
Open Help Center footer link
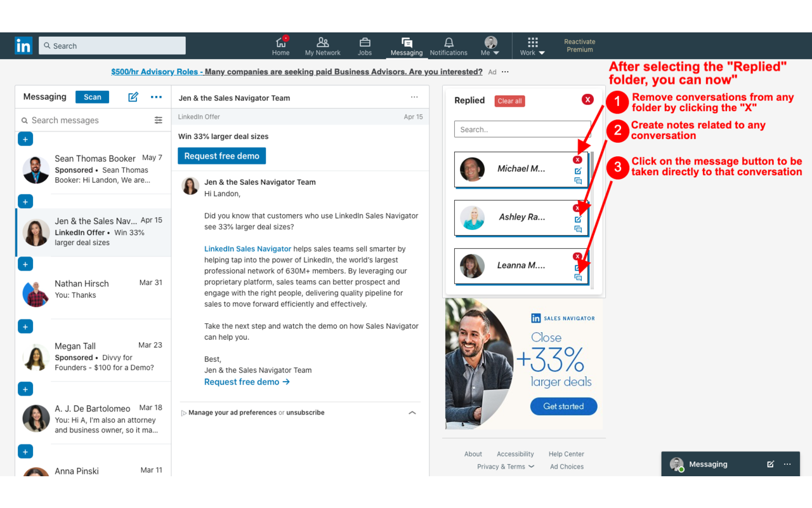566,454
